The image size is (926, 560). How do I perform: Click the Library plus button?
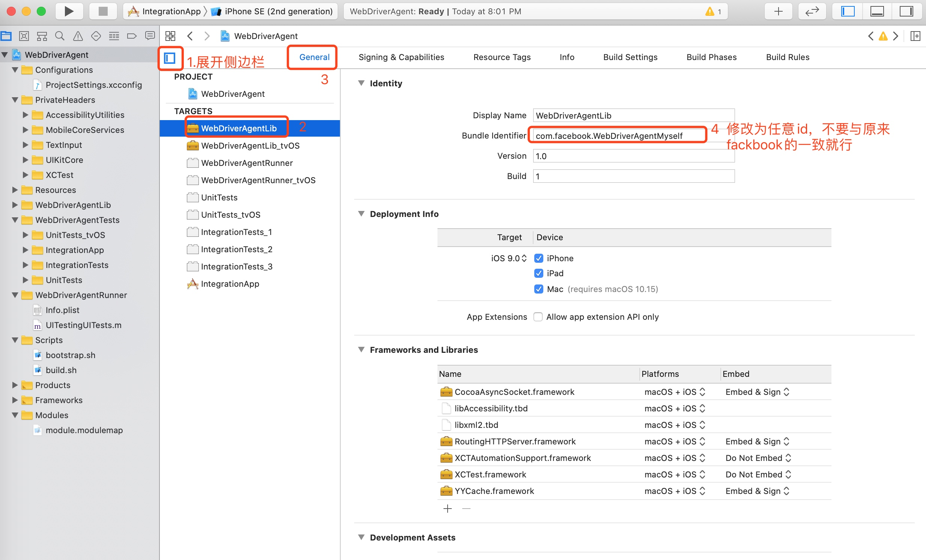(778, 11)
